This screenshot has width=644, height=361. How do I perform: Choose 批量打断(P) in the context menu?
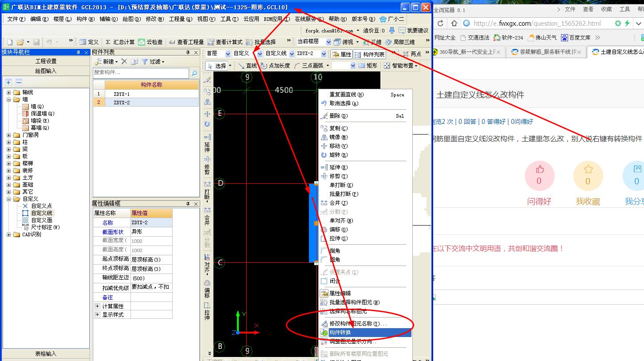click(x=365, y=194)
